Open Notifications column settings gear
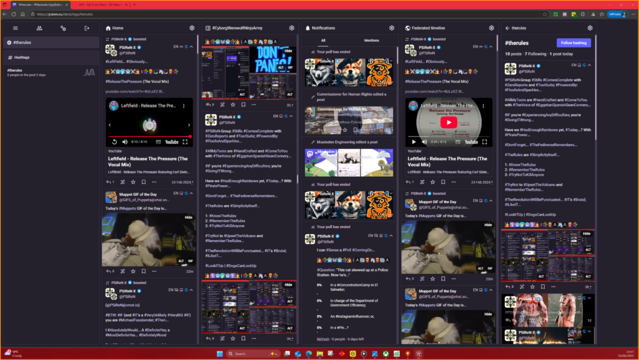Screen dimensions: 639x360 [392, 28]
